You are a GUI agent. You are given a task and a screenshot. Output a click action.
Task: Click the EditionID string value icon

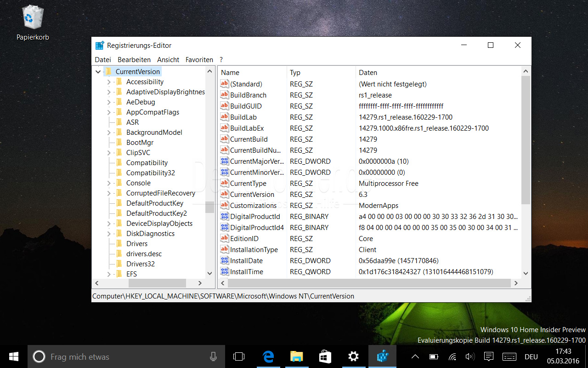pyautogui.click(x=225, y=238)
